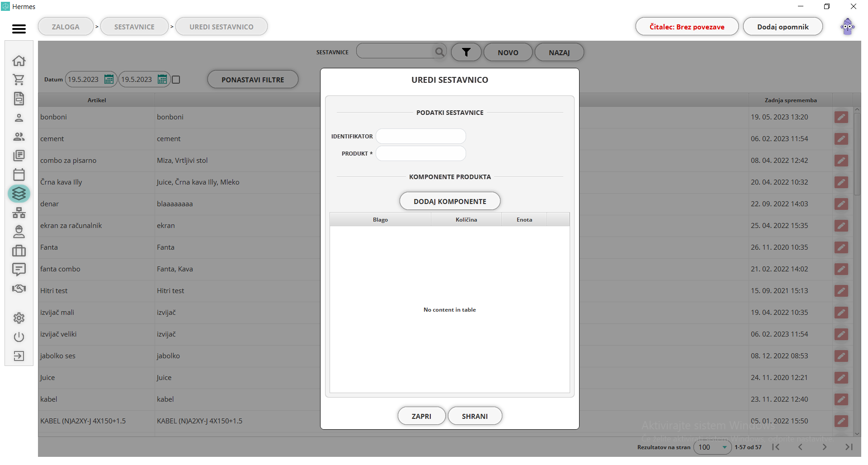Click PONASTAVI FILTRE to reset filters

253,79
